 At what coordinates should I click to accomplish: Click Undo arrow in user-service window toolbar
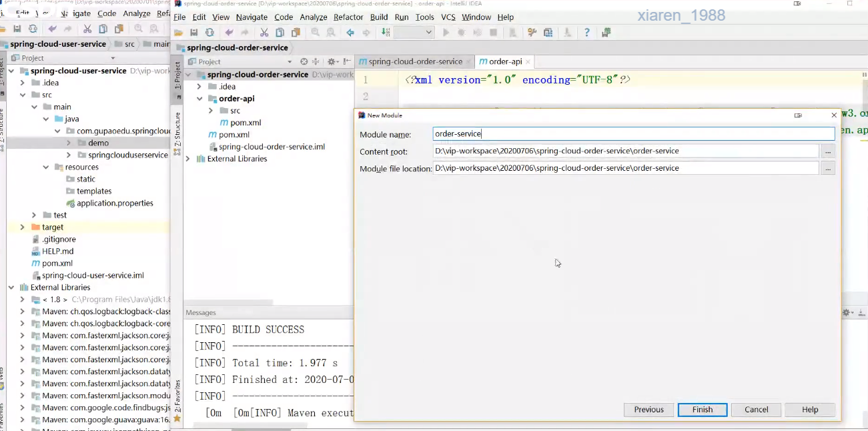coord(52,29)
